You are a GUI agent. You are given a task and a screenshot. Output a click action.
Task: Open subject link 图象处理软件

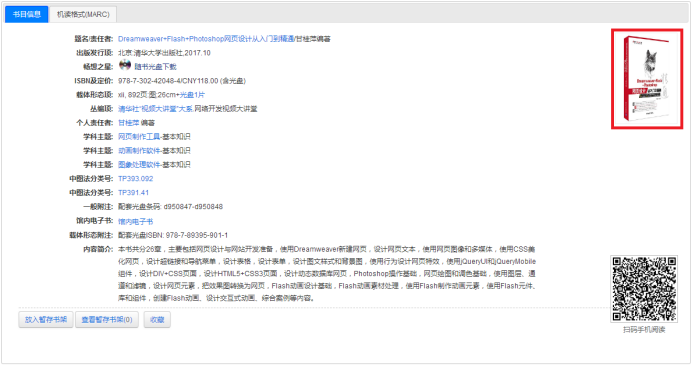click(x=139, y=165)
